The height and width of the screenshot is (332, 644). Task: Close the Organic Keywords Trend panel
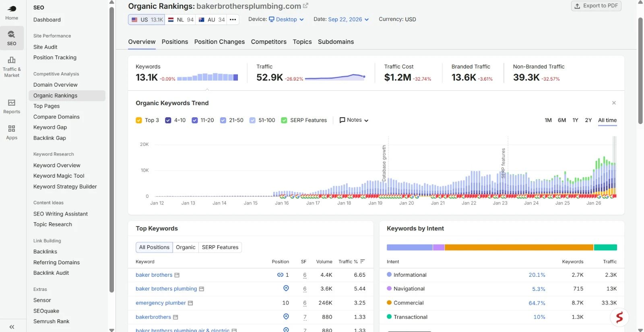[x=614, y=103]
